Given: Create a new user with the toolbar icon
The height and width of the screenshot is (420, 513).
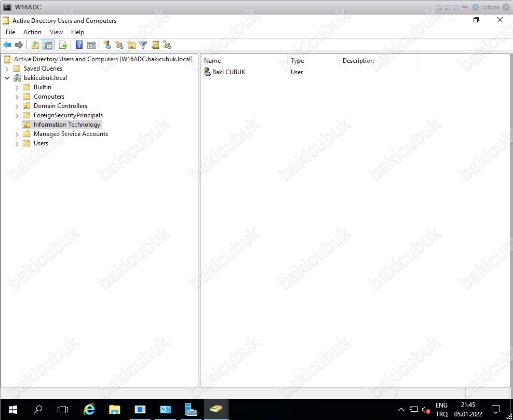Looking at the screenshot, I should click(107, 45).
